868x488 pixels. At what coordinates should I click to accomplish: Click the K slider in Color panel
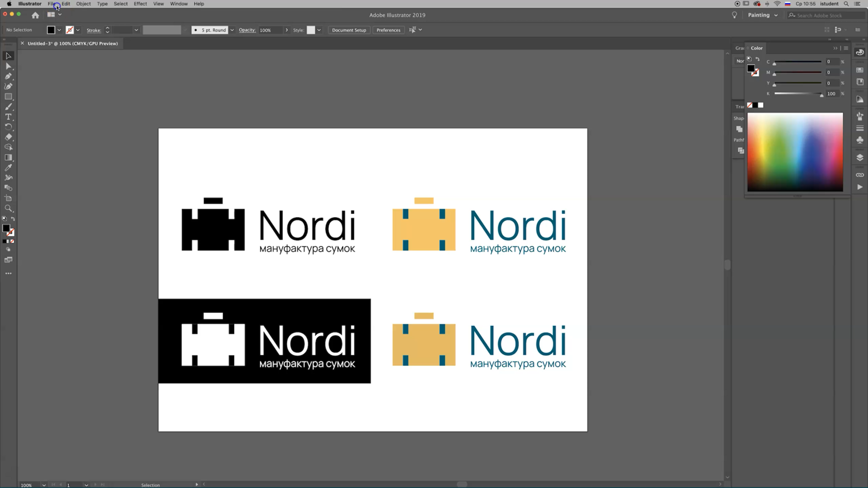coord(798,94)
